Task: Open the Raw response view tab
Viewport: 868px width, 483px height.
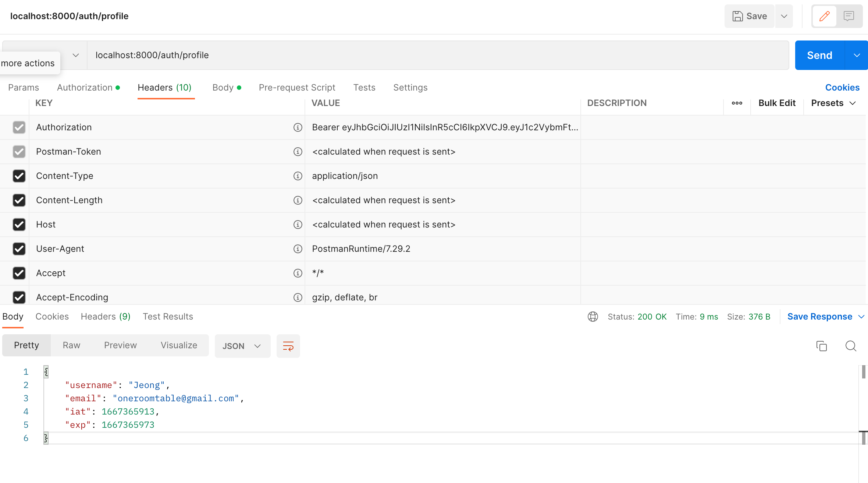Action: click(71, 345)
